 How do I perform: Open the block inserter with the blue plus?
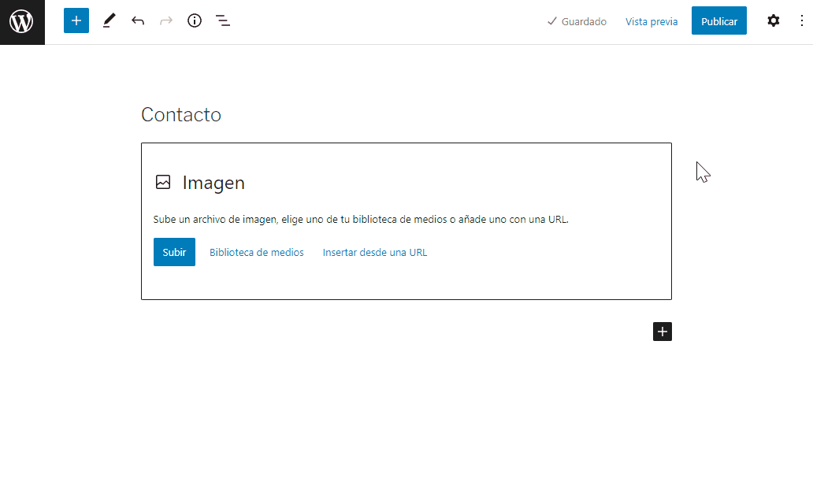[x=76, y=20]
